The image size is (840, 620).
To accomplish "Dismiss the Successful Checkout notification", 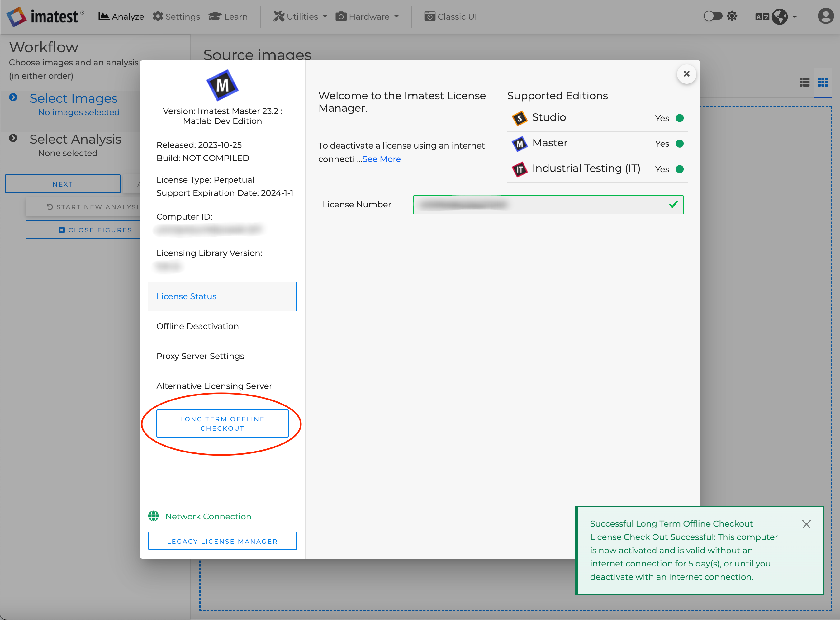I will (x=806, y=524).
